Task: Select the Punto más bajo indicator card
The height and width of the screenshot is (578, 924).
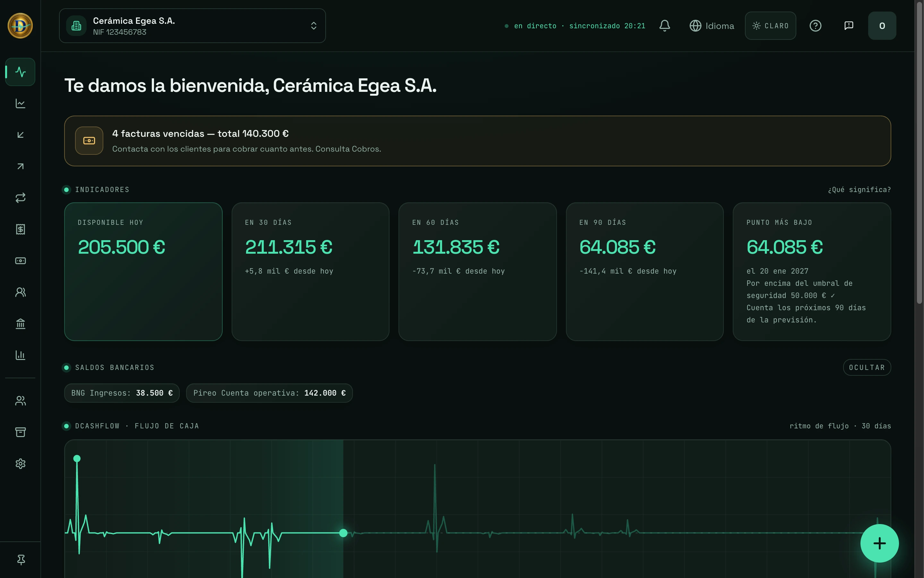Action: point(812,271)
